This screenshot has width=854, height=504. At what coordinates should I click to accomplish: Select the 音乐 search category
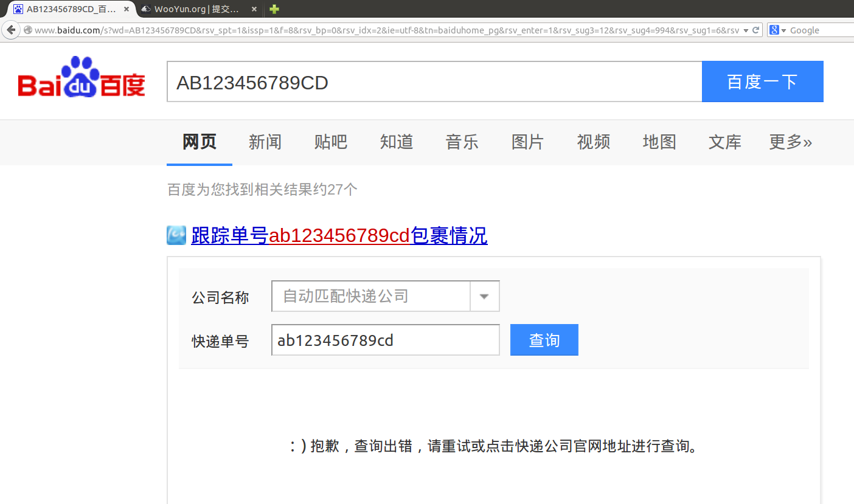462,142
